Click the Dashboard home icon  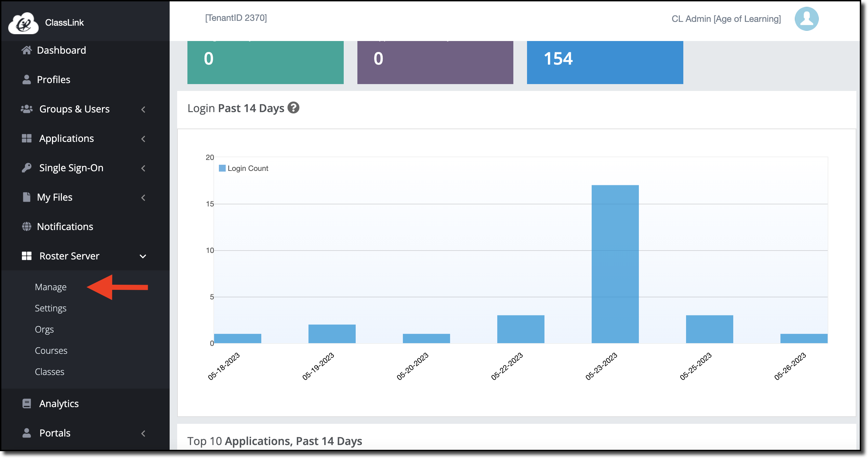(27, 50)
